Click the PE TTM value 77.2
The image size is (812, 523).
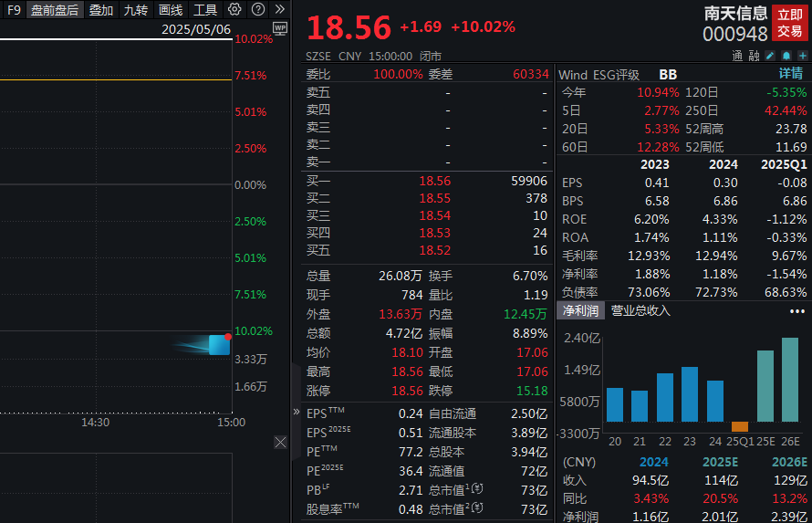pyautogui.click(x=411, y=452)
